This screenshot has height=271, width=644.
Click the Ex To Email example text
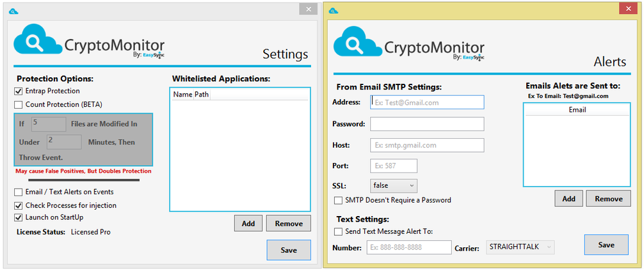pyautogui.click(x=568, y=97)
